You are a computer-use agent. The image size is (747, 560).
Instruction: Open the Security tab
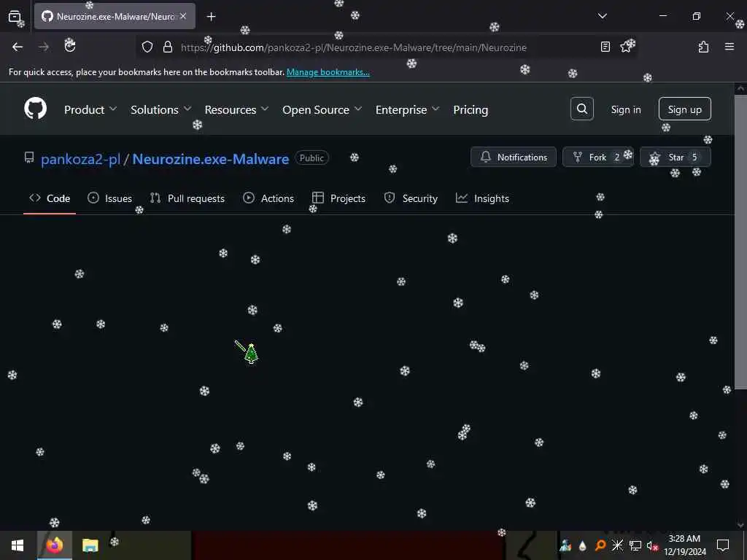(x=411, y=198)
